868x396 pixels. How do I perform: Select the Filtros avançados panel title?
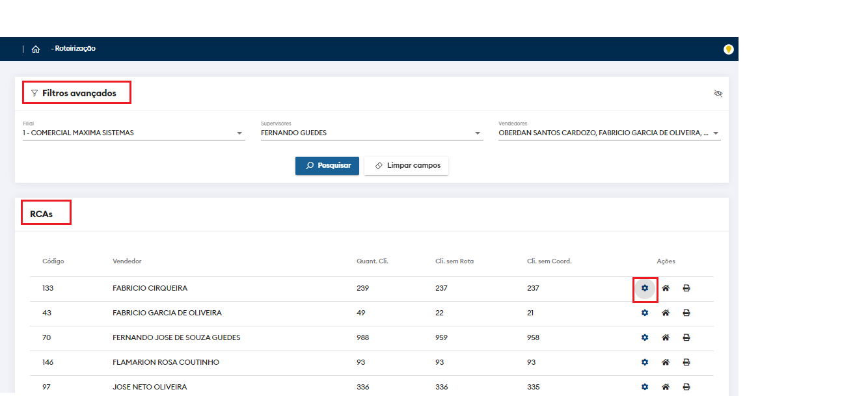coord(79,94)
